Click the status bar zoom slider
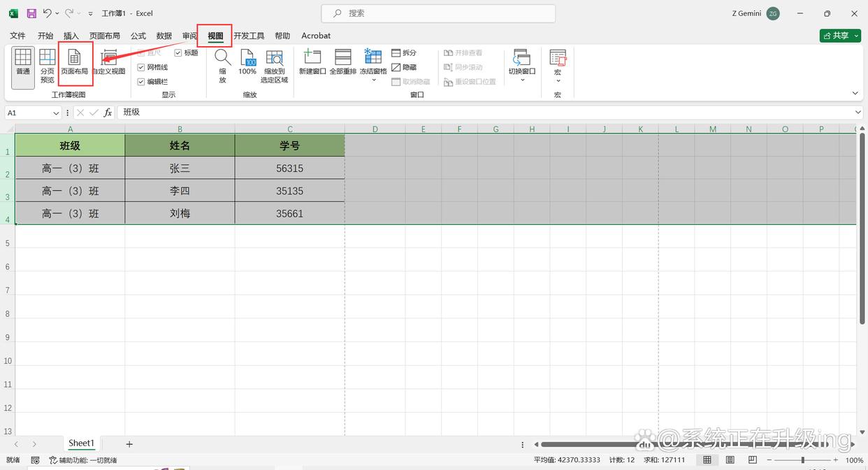Image resolution: width=868 pixels, height=470 pixels. (803, 460)
